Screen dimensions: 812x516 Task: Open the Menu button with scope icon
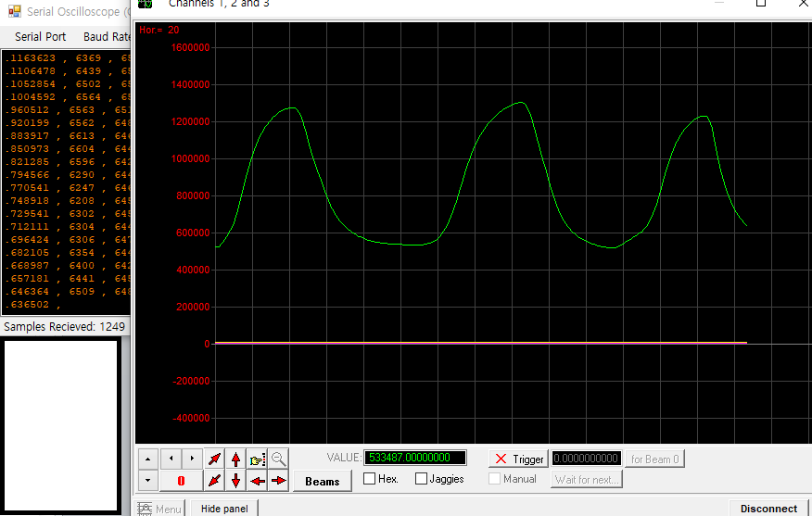pos(160,509)
